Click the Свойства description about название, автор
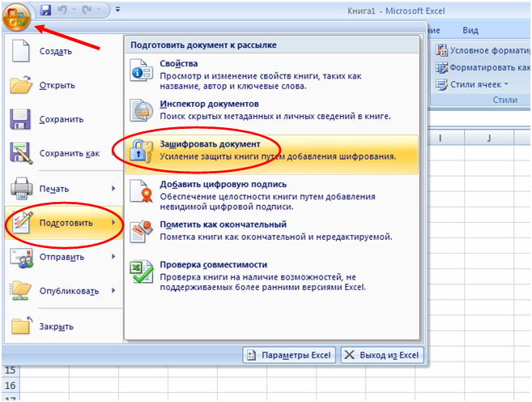 [261, 81]
